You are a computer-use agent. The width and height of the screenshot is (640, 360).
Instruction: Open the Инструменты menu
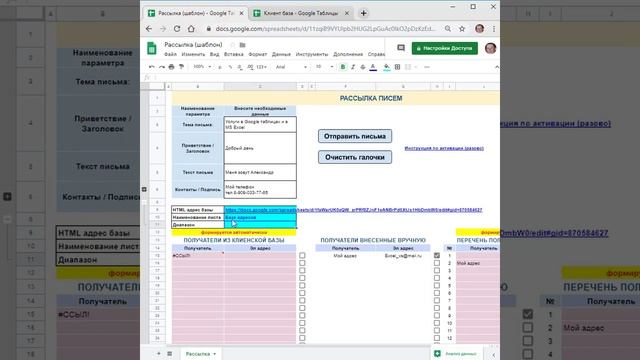coord(312,54)
